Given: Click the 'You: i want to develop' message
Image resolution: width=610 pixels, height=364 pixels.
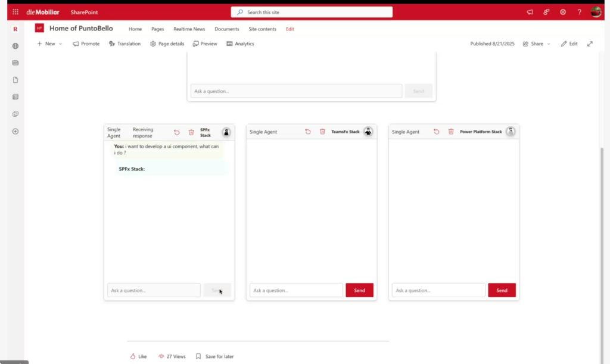Looking at the screenshot, I should click(x=166, y=150).
